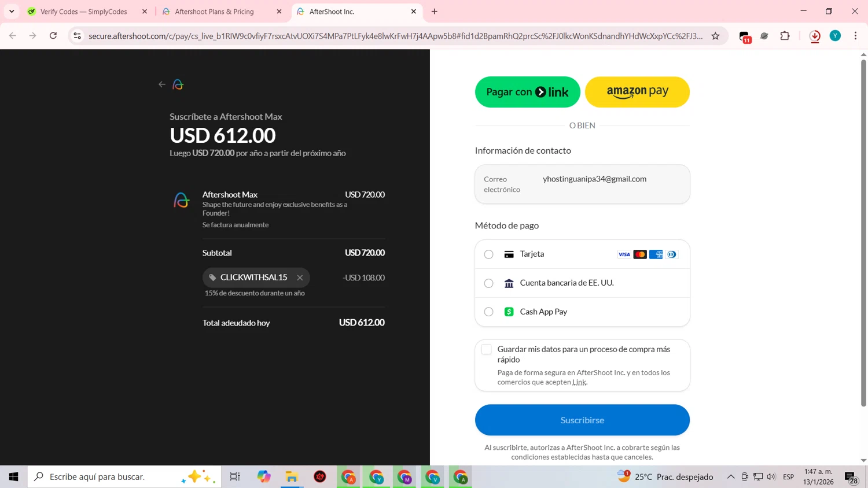
Task: View site information icon in address bar
Action: 77,36
